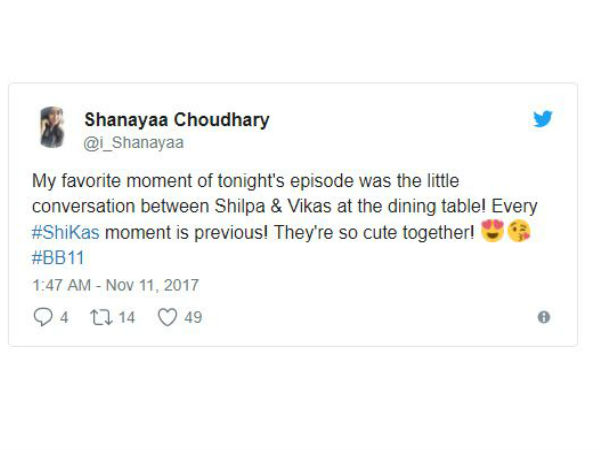Click the like count 49
The width and height of the screenshot is (600, 450).
[193, 318]
